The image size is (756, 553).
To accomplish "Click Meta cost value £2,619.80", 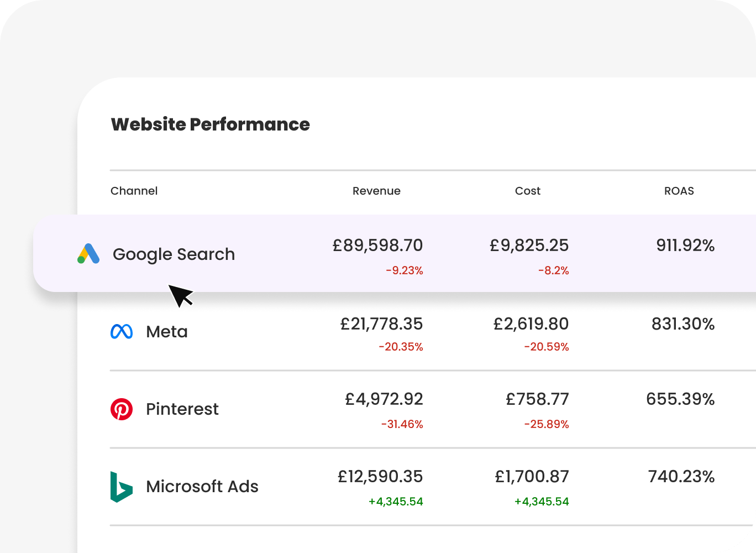I will (x=531, y=324).
